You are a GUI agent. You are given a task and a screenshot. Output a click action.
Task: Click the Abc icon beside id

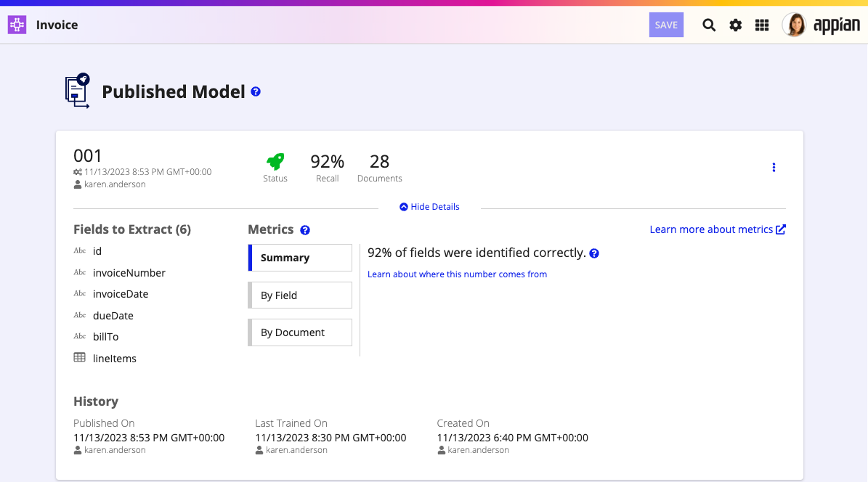click(x=80, y=250)
